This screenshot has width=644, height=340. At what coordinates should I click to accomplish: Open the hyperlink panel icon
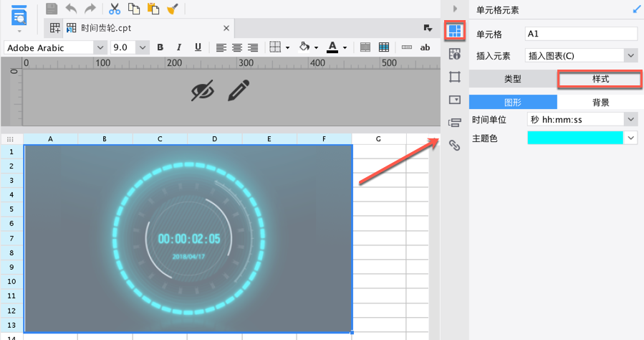coord(455,145)
